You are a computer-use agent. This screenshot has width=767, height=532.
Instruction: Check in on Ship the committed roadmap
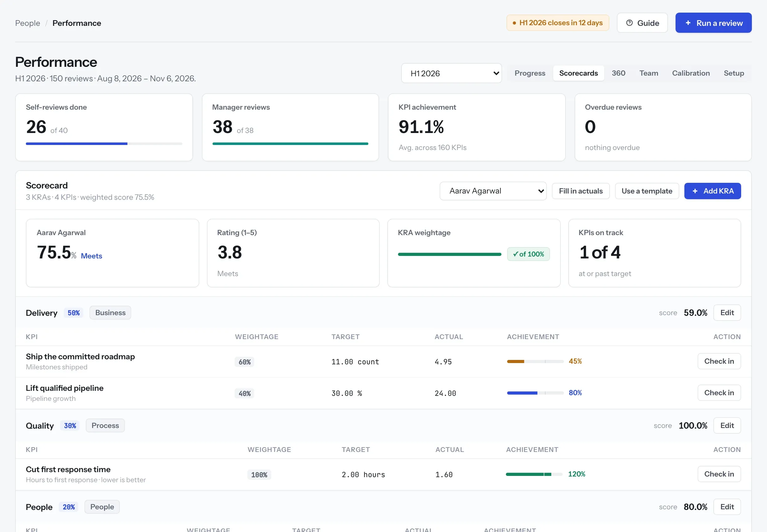click(719, 361)
